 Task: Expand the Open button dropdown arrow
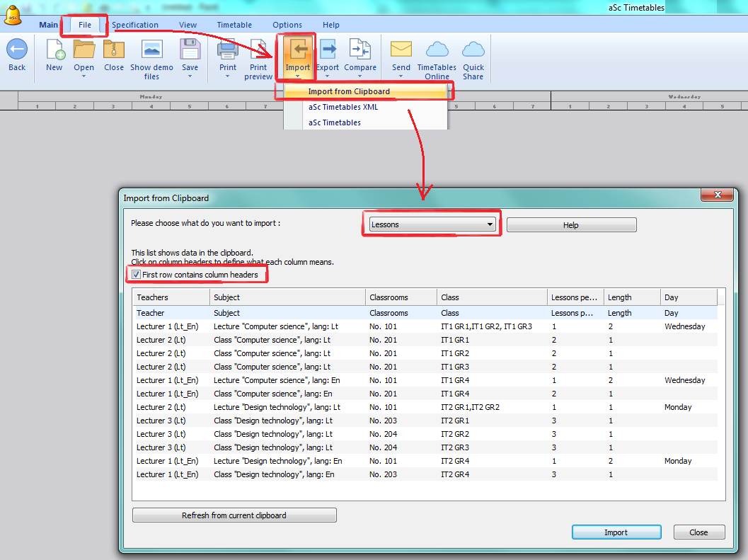84,76
